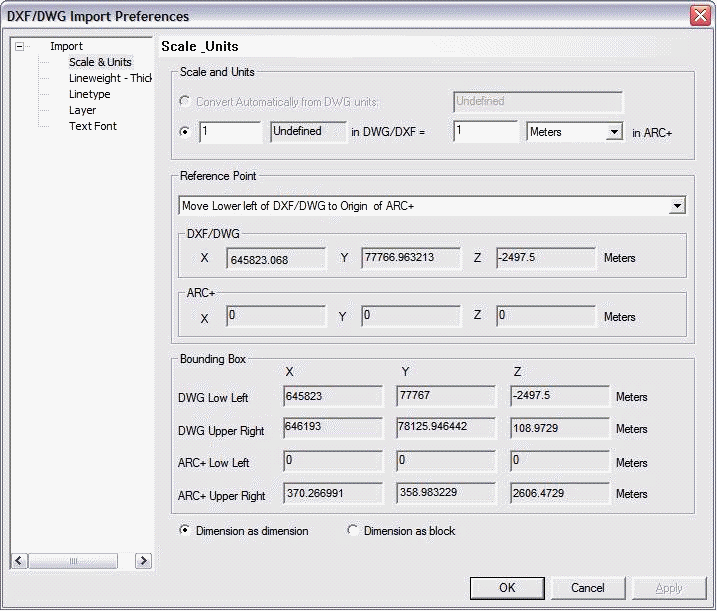Open the Layer settings page
This screenshot has width=717, height=611.
pyautogui.click(x=82, y=110)
